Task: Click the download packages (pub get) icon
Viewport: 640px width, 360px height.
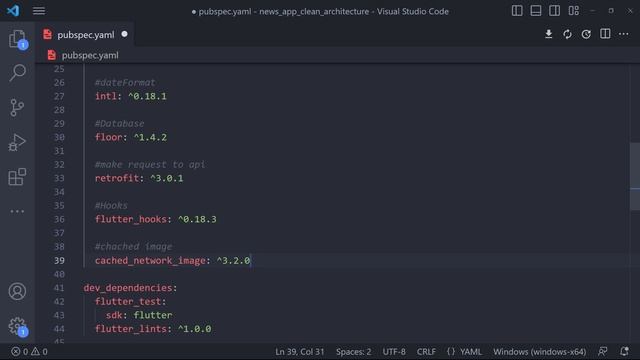Action: (x=549, y=34)
